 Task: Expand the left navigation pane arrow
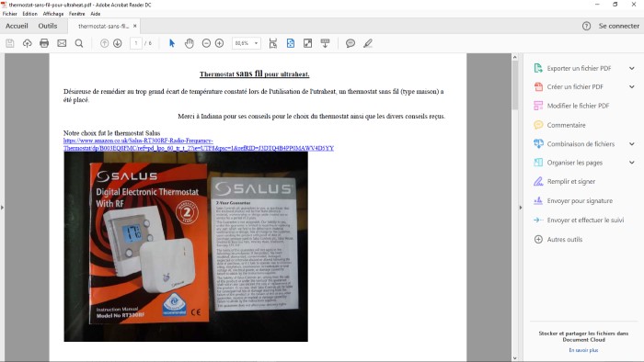[x=2, y=208]
